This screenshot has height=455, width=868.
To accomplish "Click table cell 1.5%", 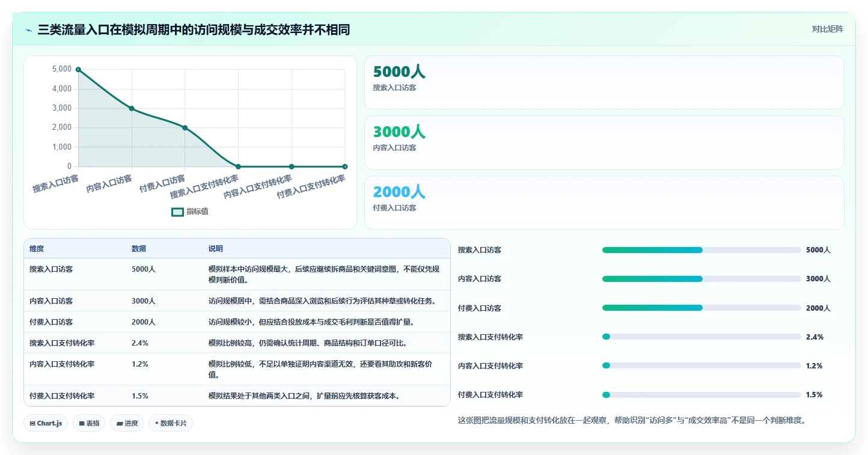I will coord(140,396).
